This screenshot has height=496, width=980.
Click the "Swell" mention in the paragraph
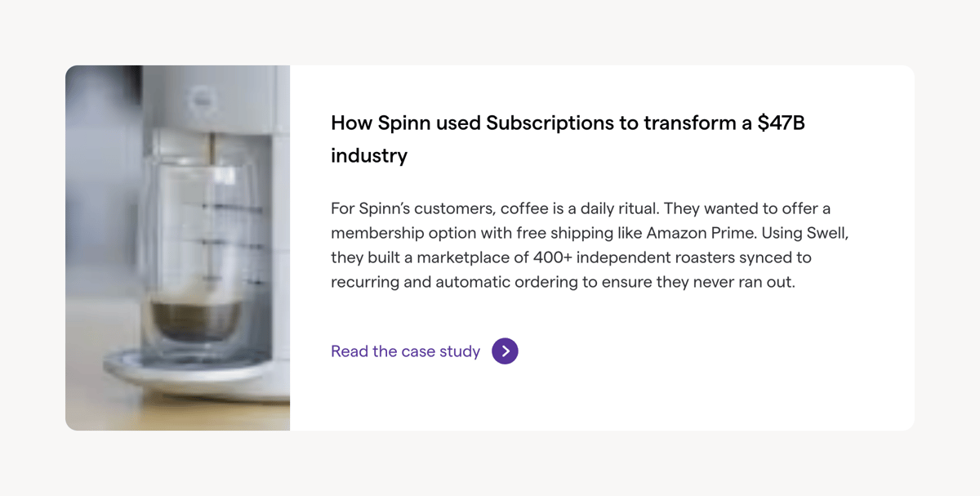tap(827, 233)
